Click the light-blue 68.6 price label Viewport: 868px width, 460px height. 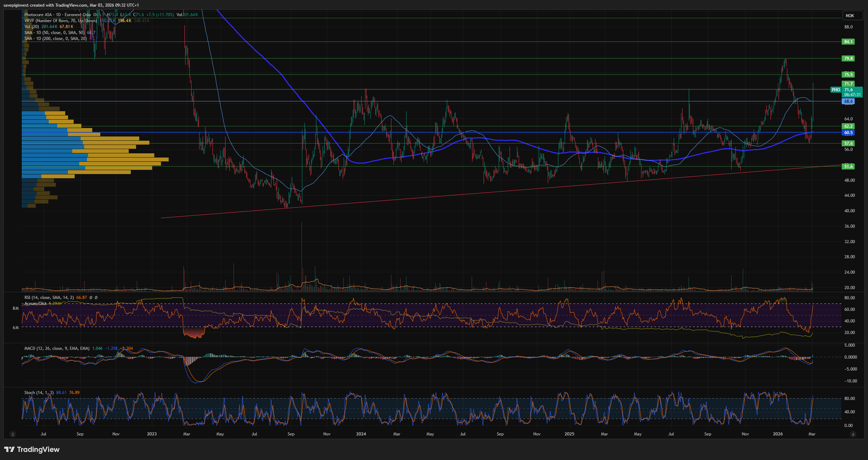[848, 101]
